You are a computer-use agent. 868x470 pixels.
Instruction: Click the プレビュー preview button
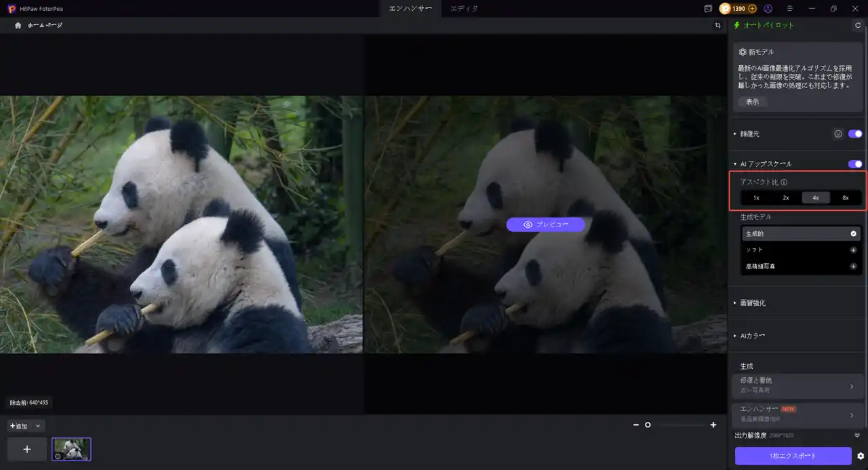545,224
